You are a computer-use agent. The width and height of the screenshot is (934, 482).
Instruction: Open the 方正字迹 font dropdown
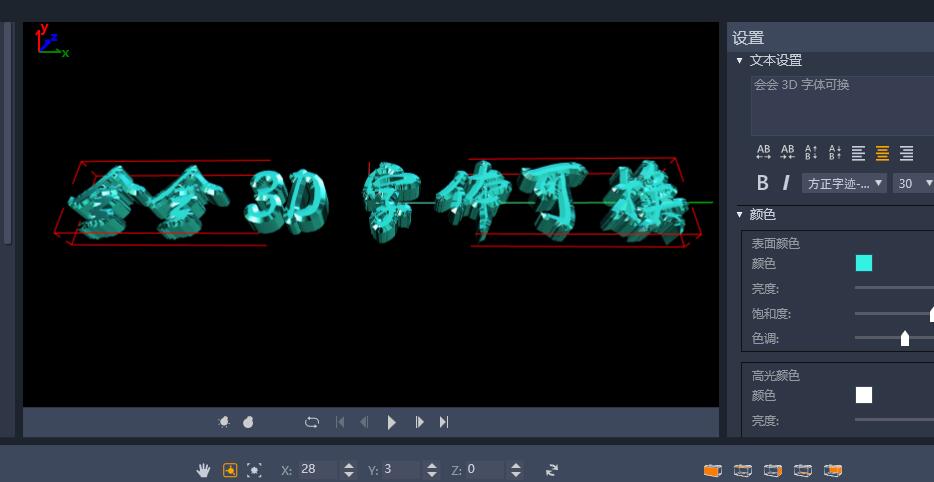[x=844, y=184]
